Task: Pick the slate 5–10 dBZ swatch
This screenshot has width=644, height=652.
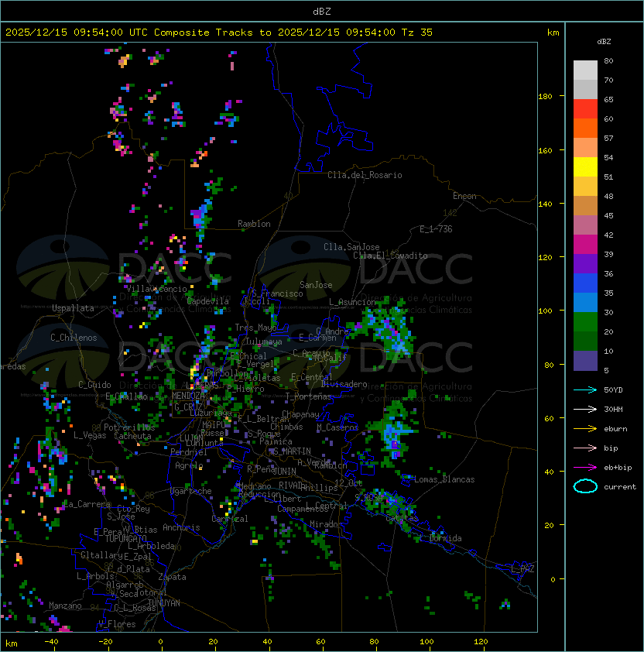Action: (x=585, y=361)
